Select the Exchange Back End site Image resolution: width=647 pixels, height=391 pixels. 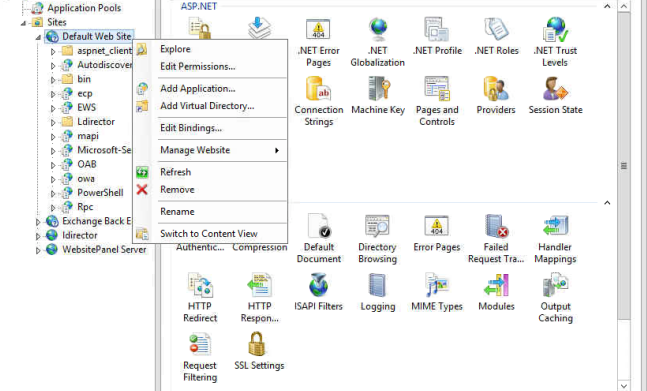[x=97, y=221]
